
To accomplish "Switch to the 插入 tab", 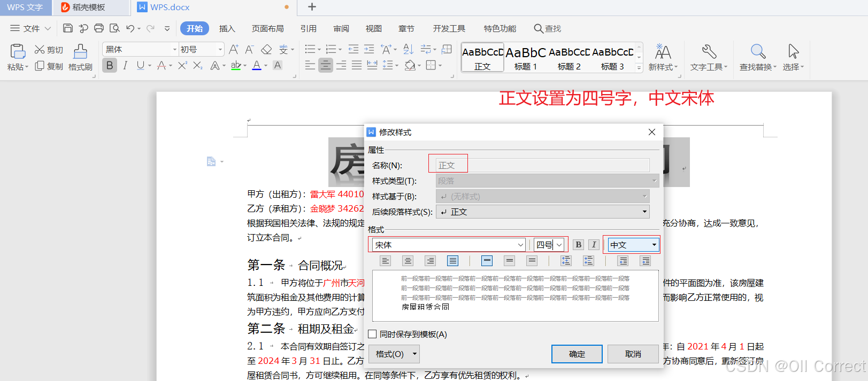I will coord(227,28).
